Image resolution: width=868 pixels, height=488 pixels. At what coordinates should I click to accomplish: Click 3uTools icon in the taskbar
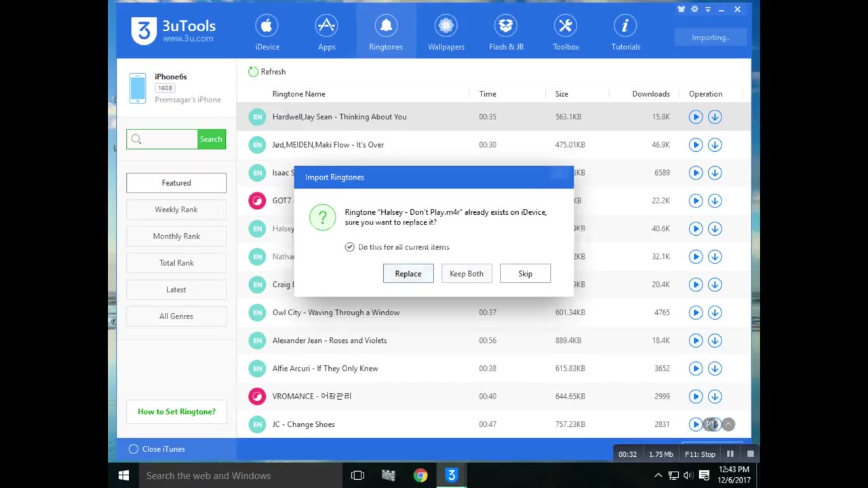(x=451, y=476)
